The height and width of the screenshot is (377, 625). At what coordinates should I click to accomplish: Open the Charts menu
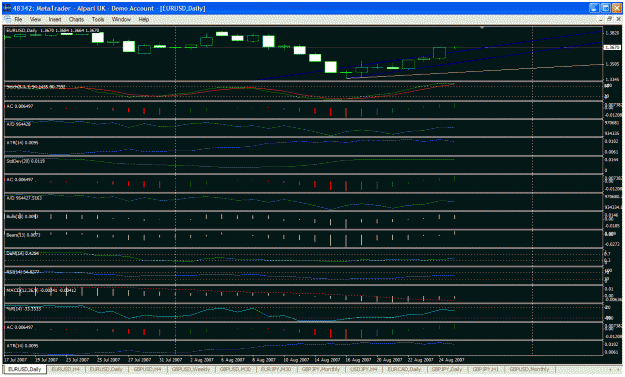coord(76,19)
